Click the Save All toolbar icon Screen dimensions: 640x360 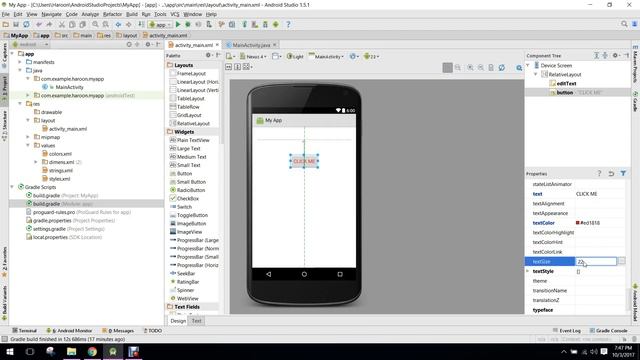[x=16, y=24]
